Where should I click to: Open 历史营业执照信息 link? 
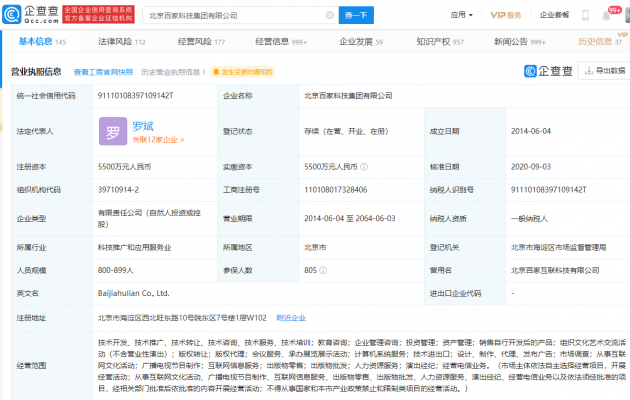(x=173, y=72)
